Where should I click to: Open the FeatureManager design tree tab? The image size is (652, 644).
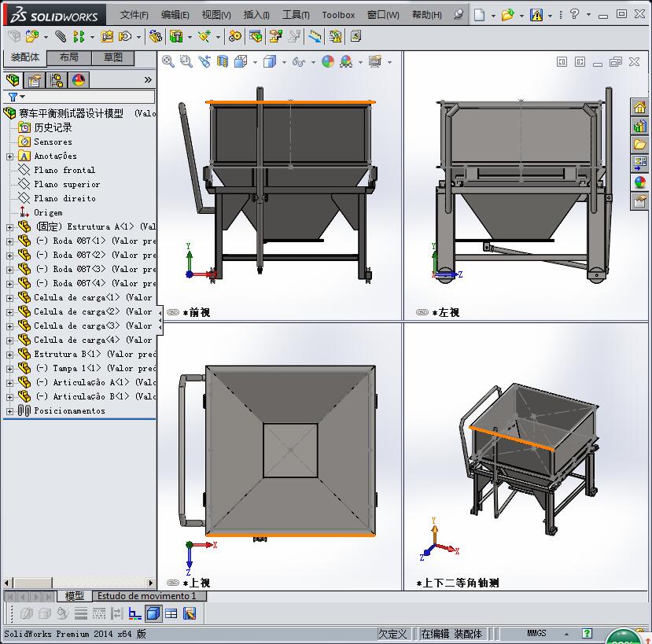pyautogui.click(x=13, y=80)
